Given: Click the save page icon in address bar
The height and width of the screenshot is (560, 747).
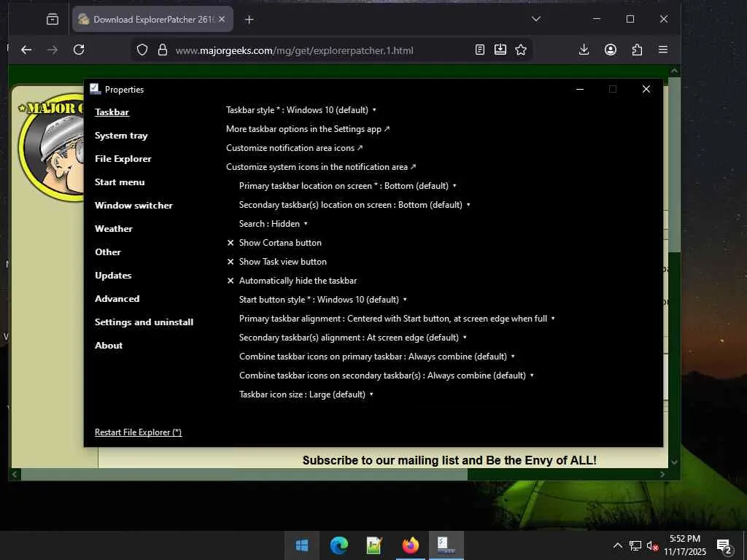Looking at the screenshot, I should [x=500, y=50].
